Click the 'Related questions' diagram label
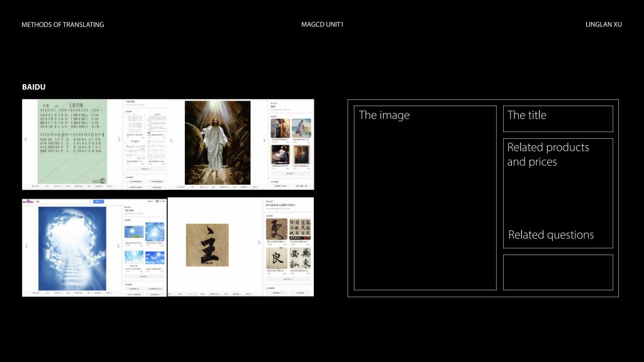The image size is (644, 362). (551, 235)
